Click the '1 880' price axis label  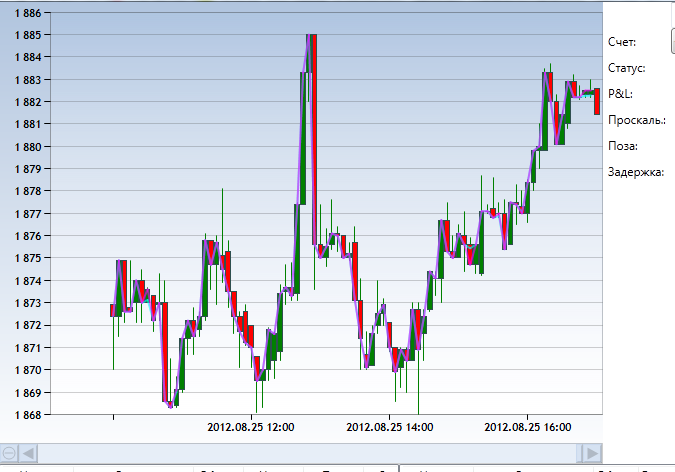pyautogui.click(x=28, y=147)
